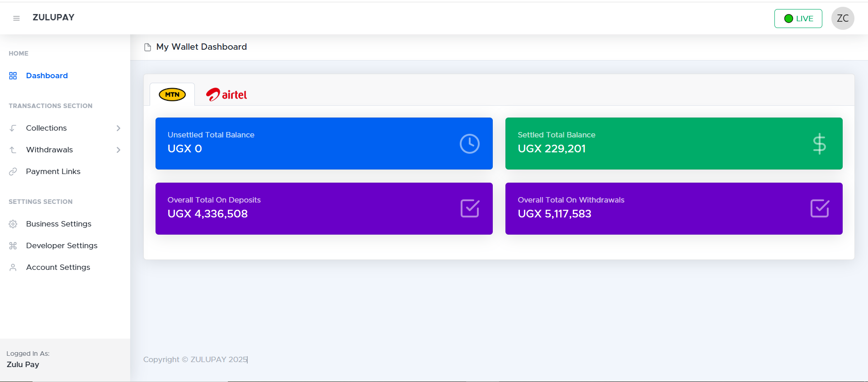Click the SETTINGS SECTION heading

click(x=41, y=202)
